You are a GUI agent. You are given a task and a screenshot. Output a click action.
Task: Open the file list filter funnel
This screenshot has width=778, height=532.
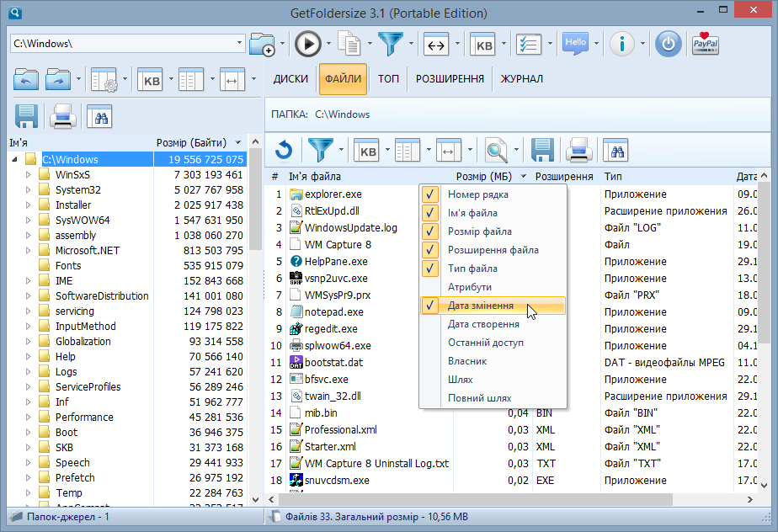coord(321,151)
